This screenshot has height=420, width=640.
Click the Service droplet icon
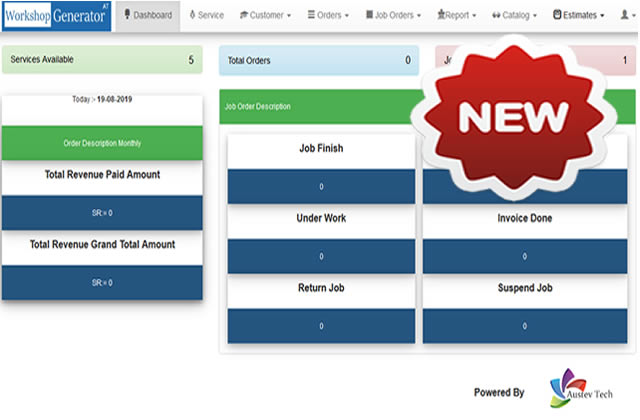(x=192, y=16)
